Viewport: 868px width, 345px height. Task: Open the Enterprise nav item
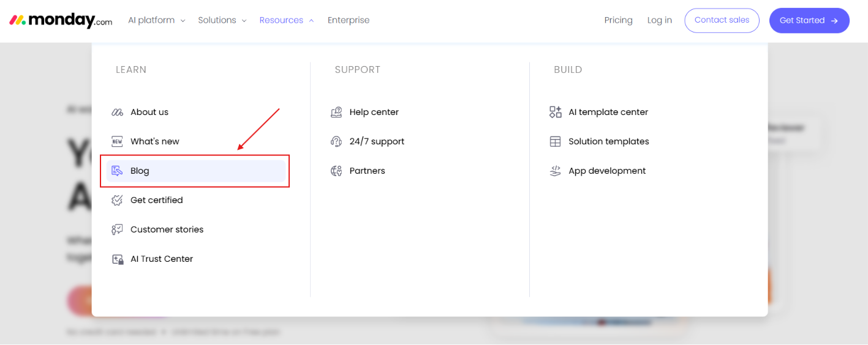pyautogui.click(x=349, y=20)
